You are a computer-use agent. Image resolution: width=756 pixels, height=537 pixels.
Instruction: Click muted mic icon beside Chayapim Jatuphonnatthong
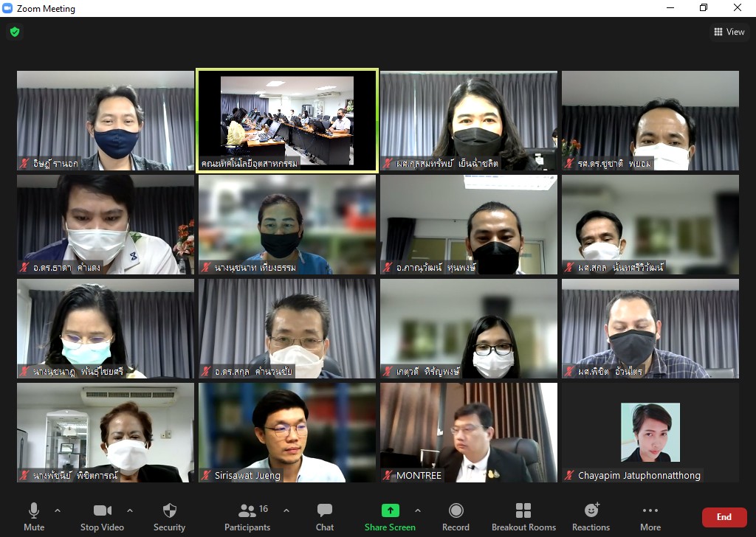click(x=569, y=475)
